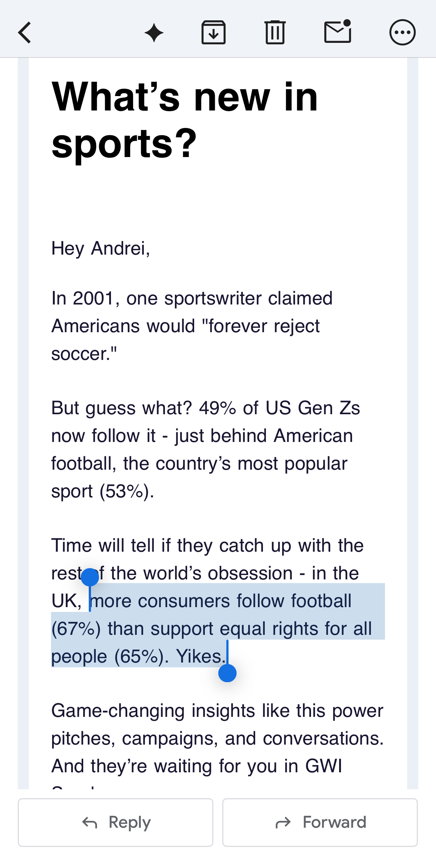
Task: Tap the selection end handle
Action: click(227, 673)
